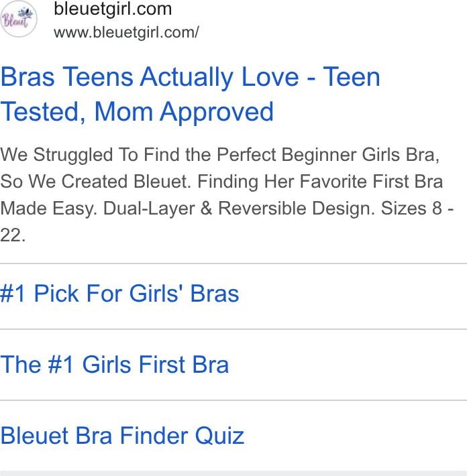Open the bleuetgirl.com site name
The height and width of the screenshot is (476, 467).
113,9
